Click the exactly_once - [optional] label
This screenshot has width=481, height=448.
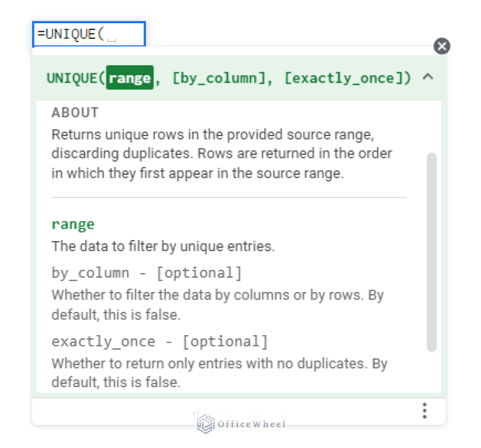click(160, 341)
